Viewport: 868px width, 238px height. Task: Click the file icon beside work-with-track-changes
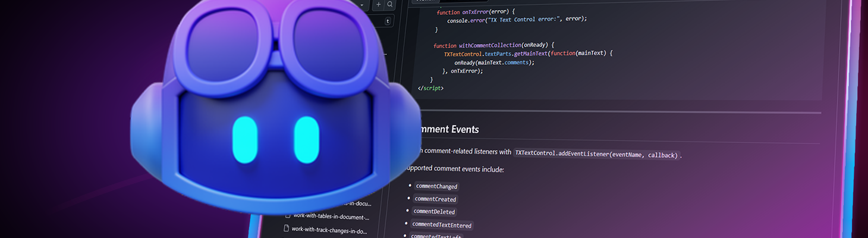[285, 228]
